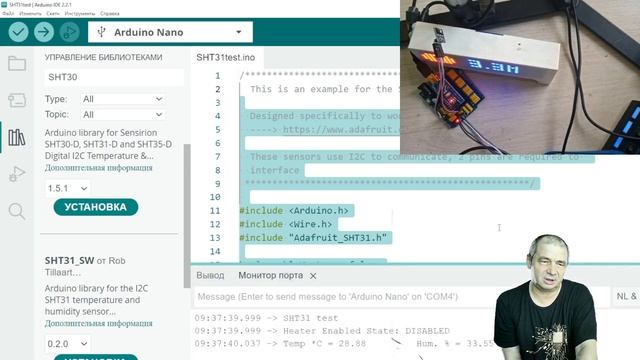This screenshot has height=360, width=640.
Task: Open the Debug sidebar icon
Action: 17,174
